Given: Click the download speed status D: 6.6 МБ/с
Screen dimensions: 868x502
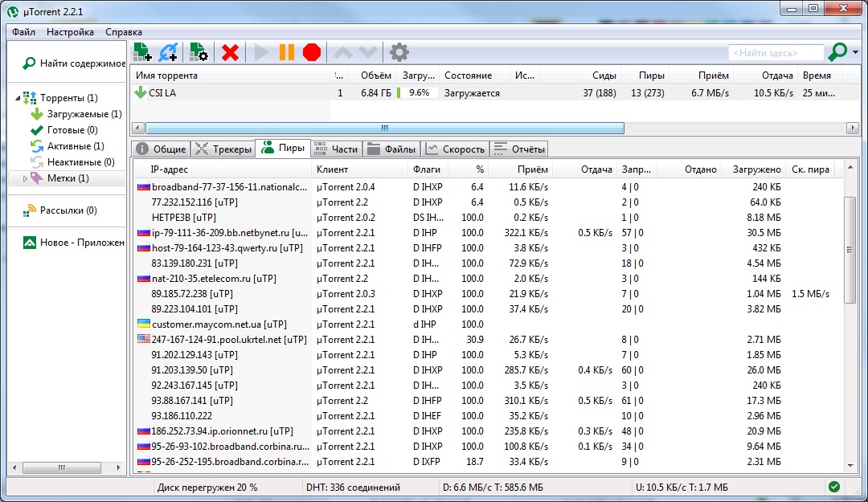Looking at the screenshot, I should 493,488.
